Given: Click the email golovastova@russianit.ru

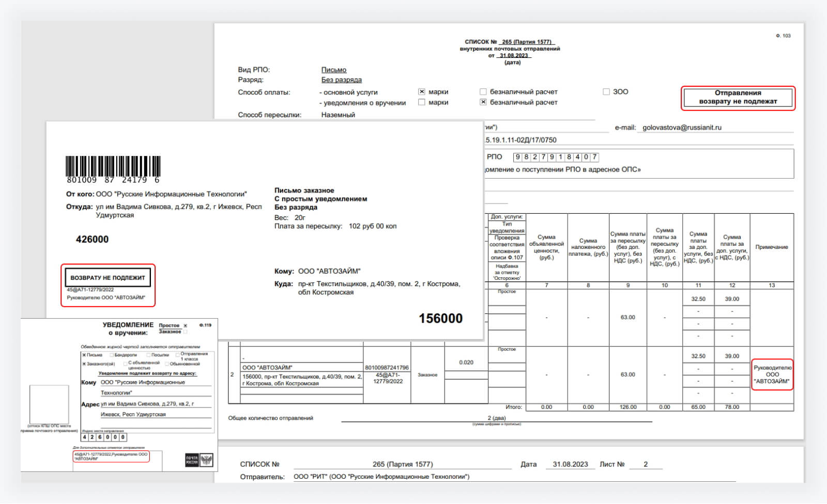Looking at the screenshot, I should (x=682, y=127).
